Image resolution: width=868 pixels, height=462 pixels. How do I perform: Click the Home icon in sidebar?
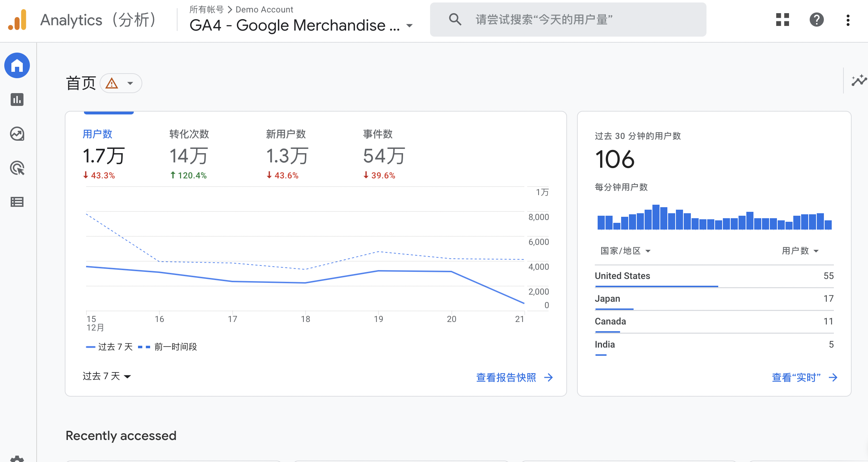pyautogui.click(x=17, y=66)
